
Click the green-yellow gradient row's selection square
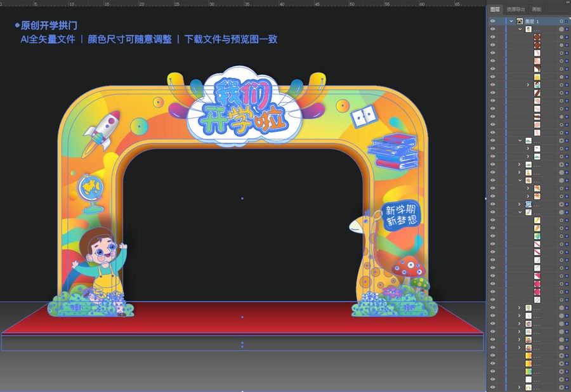[567, 371]
